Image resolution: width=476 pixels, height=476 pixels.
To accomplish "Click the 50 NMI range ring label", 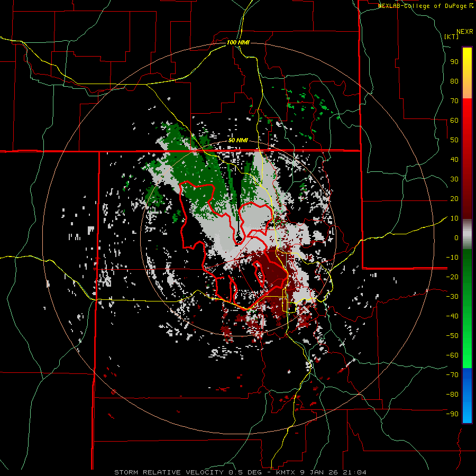I will 238,140.
